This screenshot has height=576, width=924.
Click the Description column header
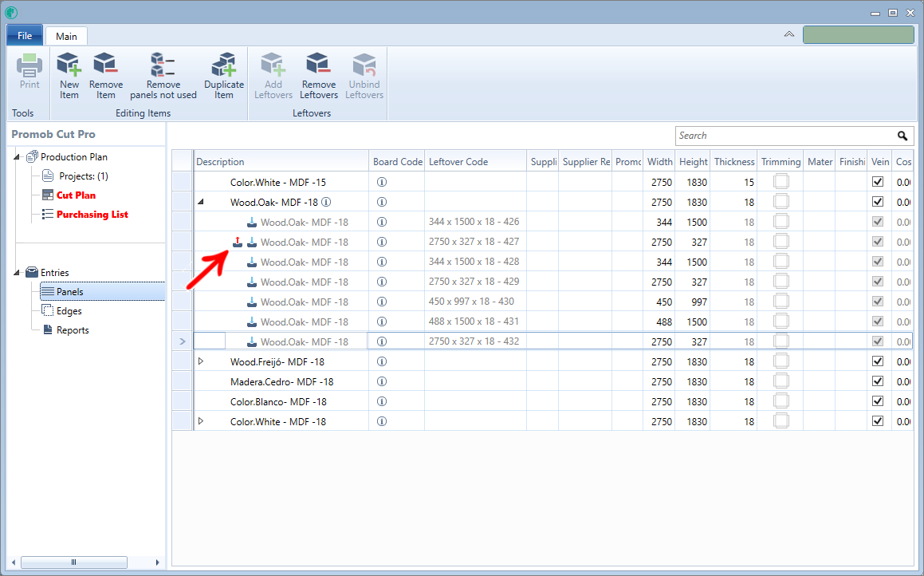click(x=281, y=161)
